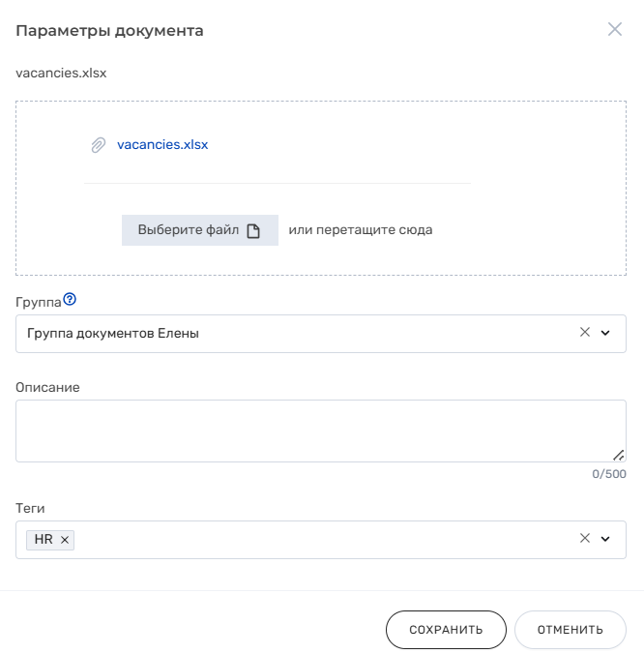The height and width of the screenshot is (654, 644).
Task: Save changes with СОХРАНИТЬ button
Action: tap(446, 630)
